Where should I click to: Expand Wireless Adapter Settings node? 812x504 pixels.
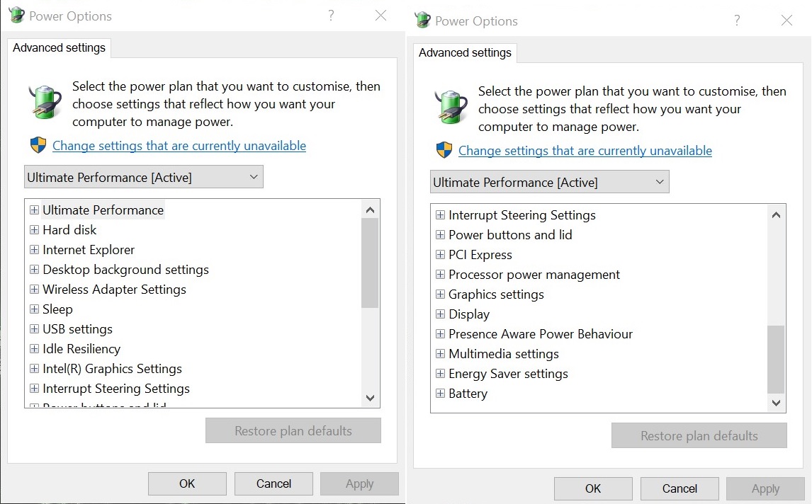click(x=34, y=290)
